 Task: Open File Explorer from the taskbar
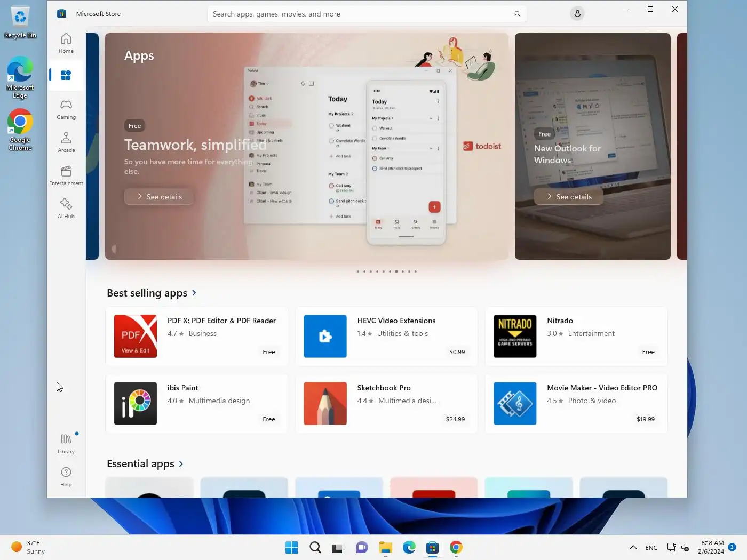386,548
